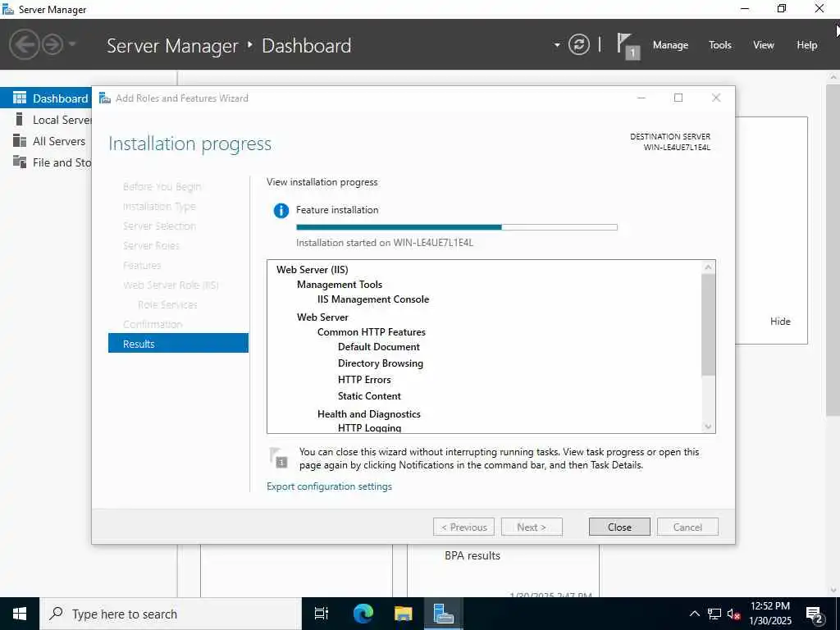Select the Results step in wizard sidebar
Screen dimensions: 840x630
tap(178, 344)
